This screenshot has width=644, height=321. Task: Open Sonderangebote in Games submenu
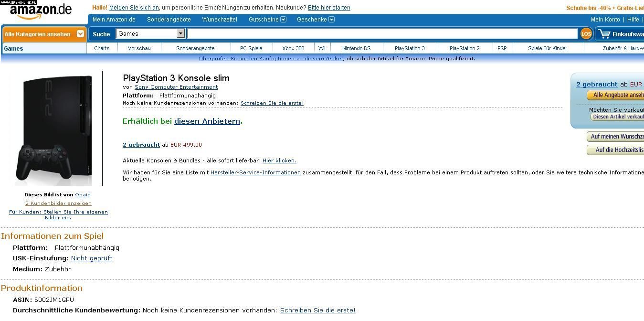pyautogui.click(x=195, y=48)
